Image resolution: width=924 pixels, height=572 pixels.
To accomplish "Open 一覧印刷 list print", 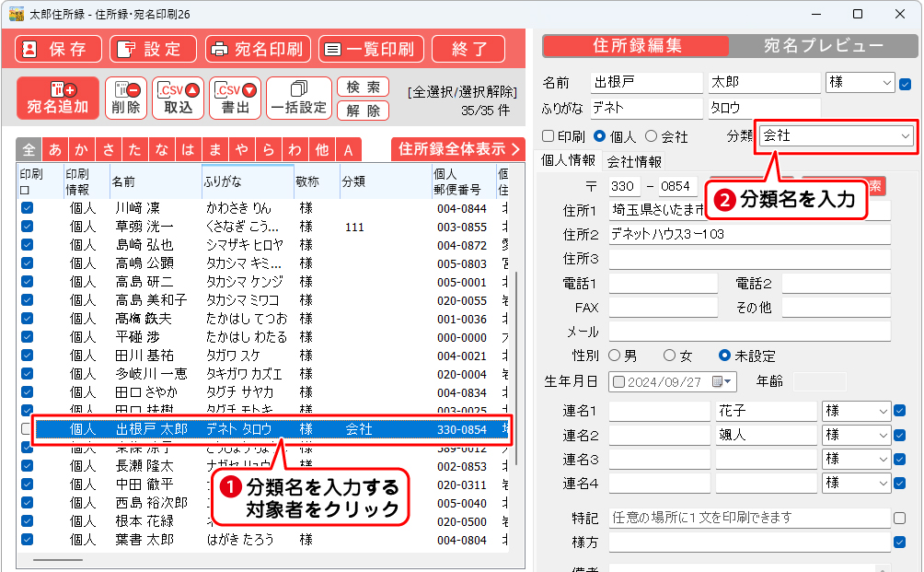I will click(x=369, y=50).
